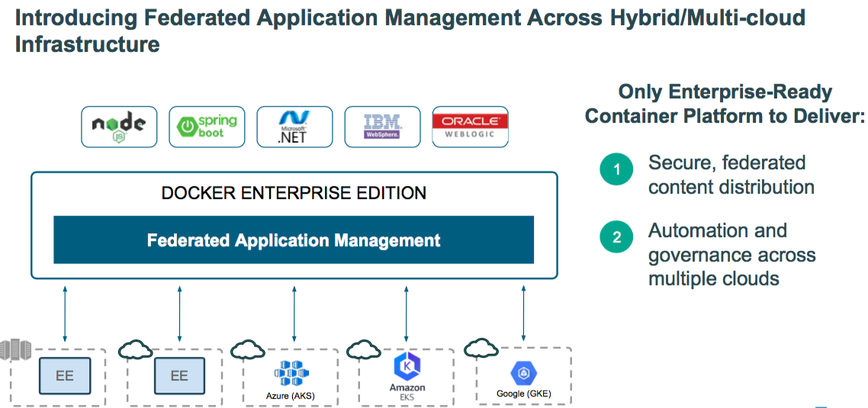Click the cloud icon above the second EE box

(x=137, y=349)
